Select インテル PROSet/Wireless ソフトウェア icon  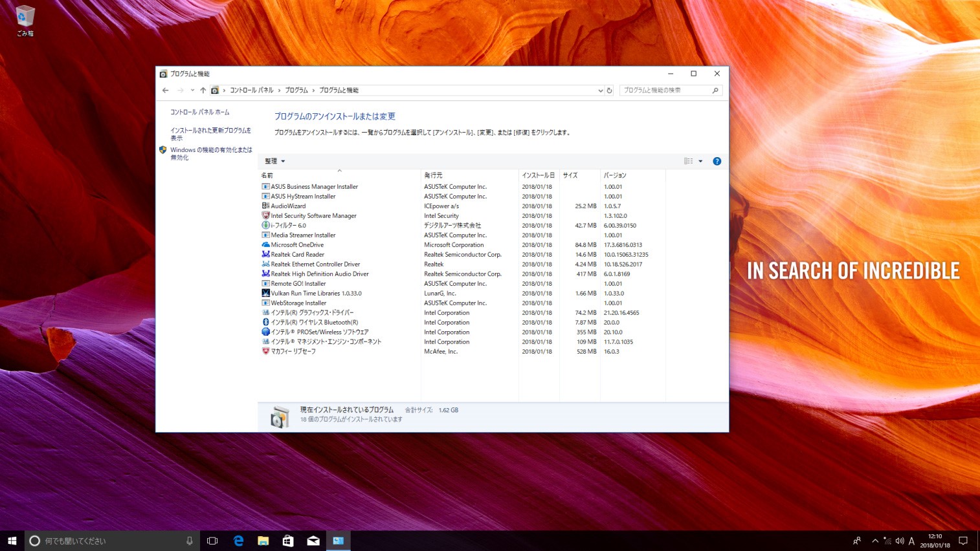(265, 332)
